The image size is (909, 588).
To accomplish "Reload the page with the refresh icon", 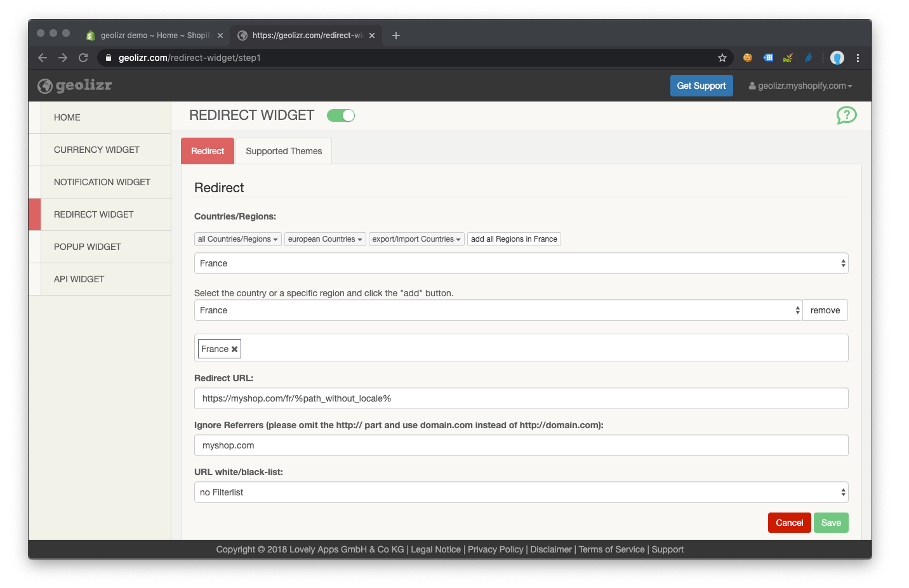I will [x=83, y=58].
